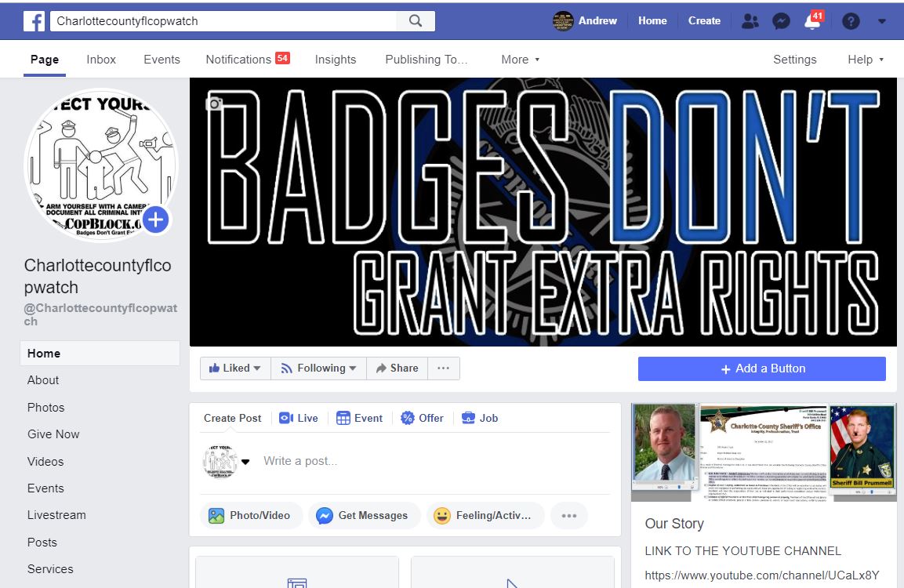Create an Offer post
Viewport: 904px width, 588px height.
423,418
